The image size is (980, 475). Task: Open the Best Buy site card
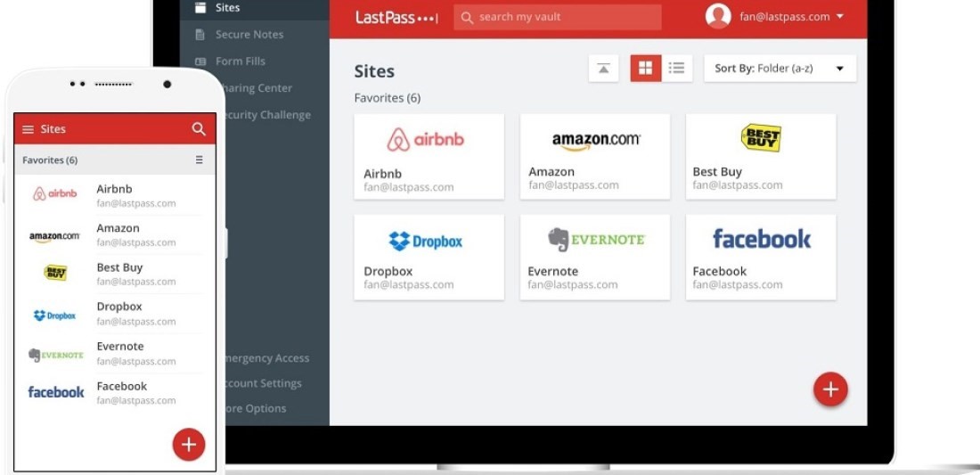coord(761,156)
